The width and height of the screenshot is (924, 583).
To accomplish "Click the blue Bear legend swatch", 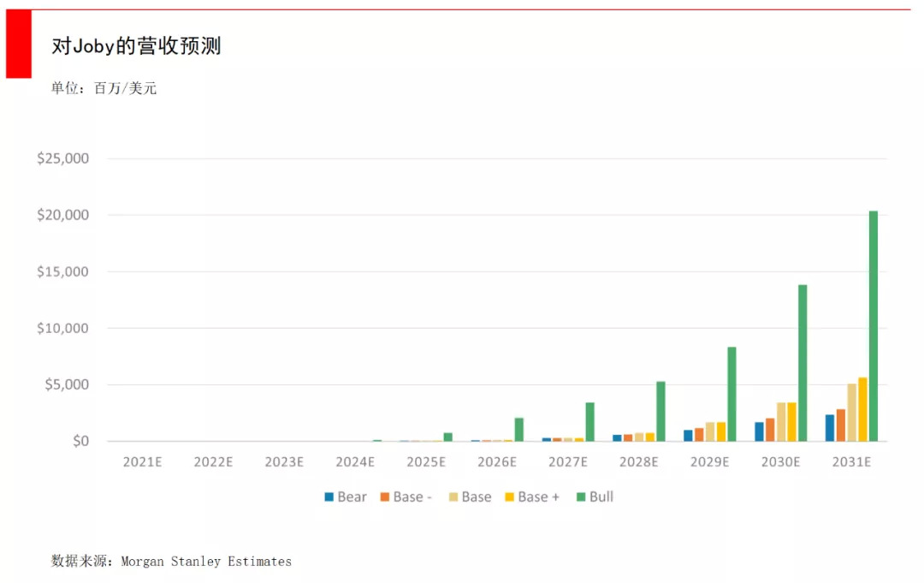I will [329, 497].
